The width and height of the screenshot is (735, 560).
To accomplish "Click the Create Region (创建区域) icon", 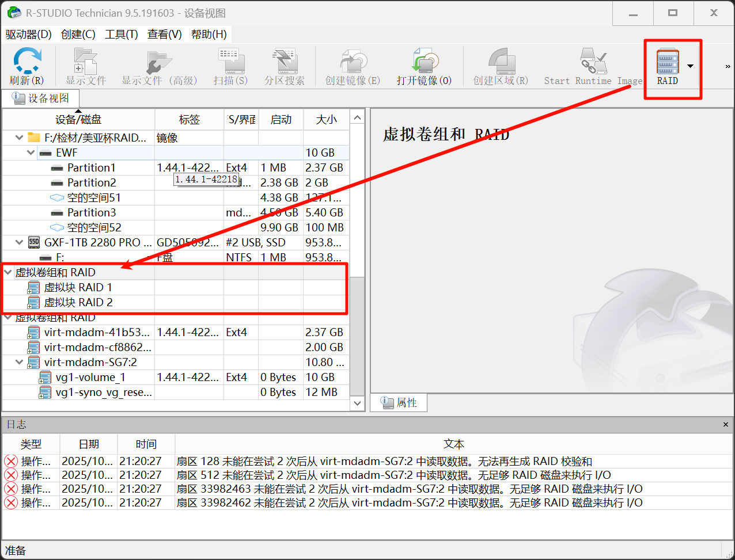I will pyautogui.click(x=501, y=62).
